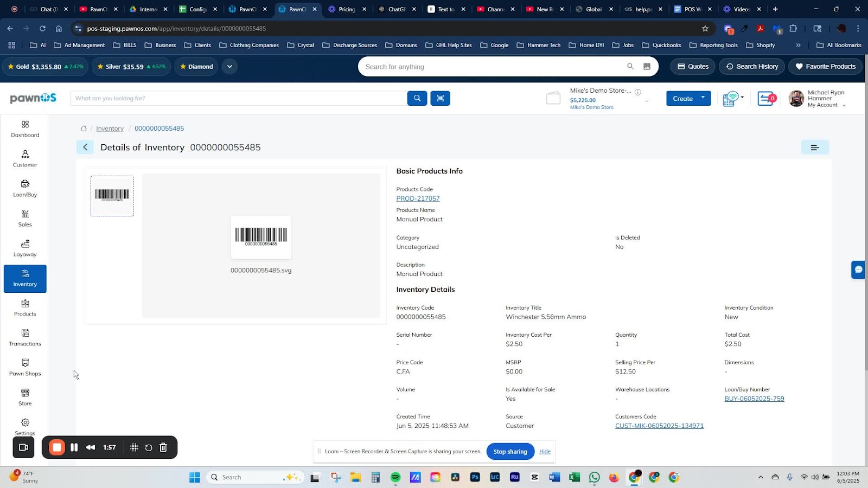Open Search History
Image resolution: width=868 pixels, height=488 pixels.
point(751,66)
